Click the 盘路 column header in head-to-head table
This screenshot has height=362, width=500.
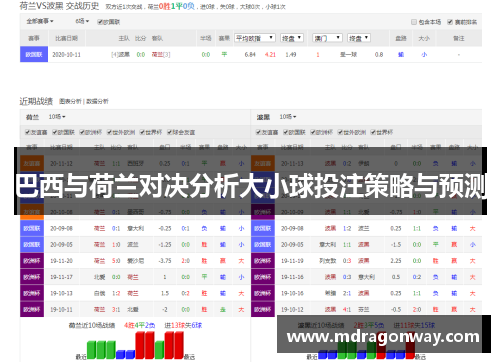click(x=401, y=38)
